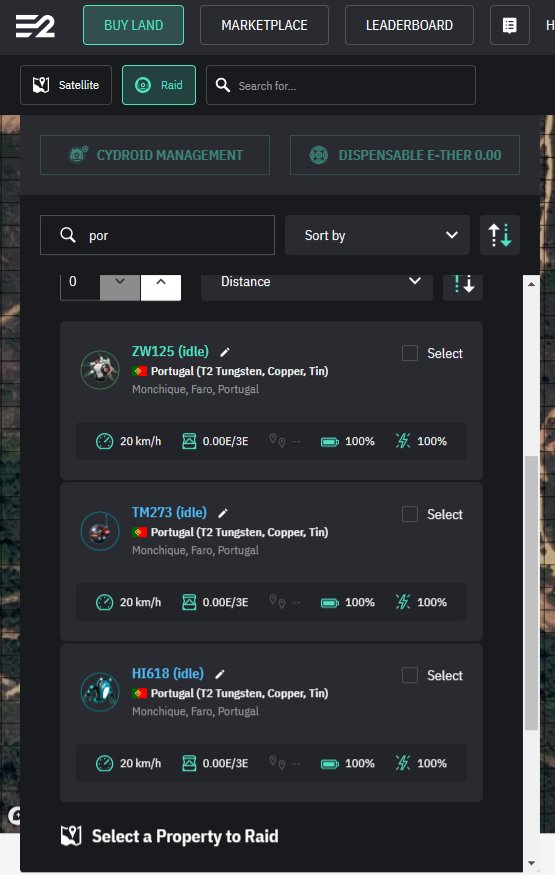Click the ZW125 cydroid avatar
This screenshot has width=555, height=875.
100,369
